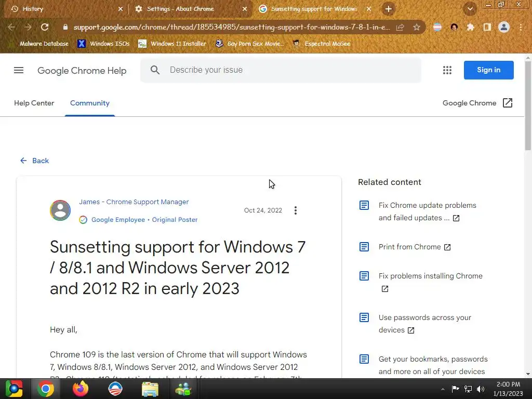Switch to the History tab
Screen dimensions: 532x399
tap(63, 9)
